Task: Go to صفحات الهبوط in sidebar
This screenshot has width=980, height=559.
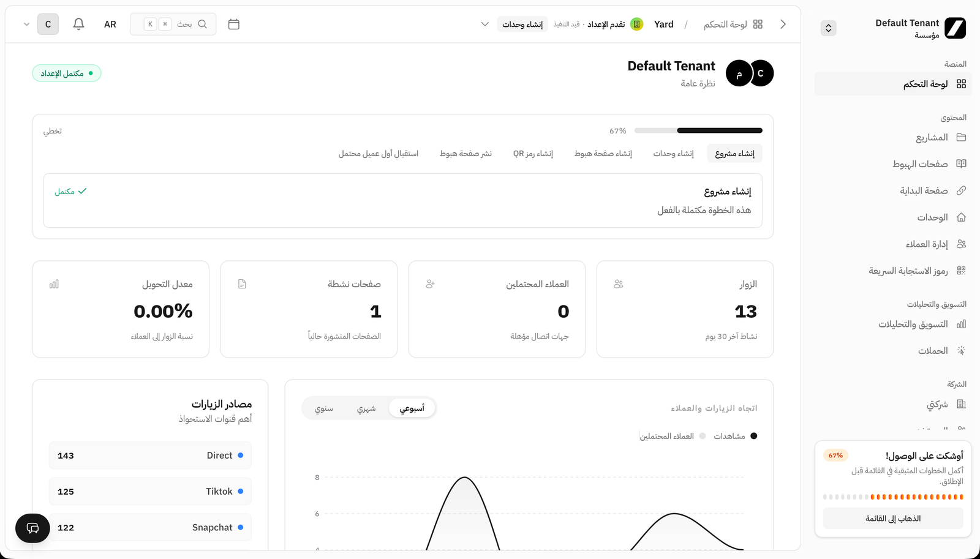Action: [x=920, y=164]
